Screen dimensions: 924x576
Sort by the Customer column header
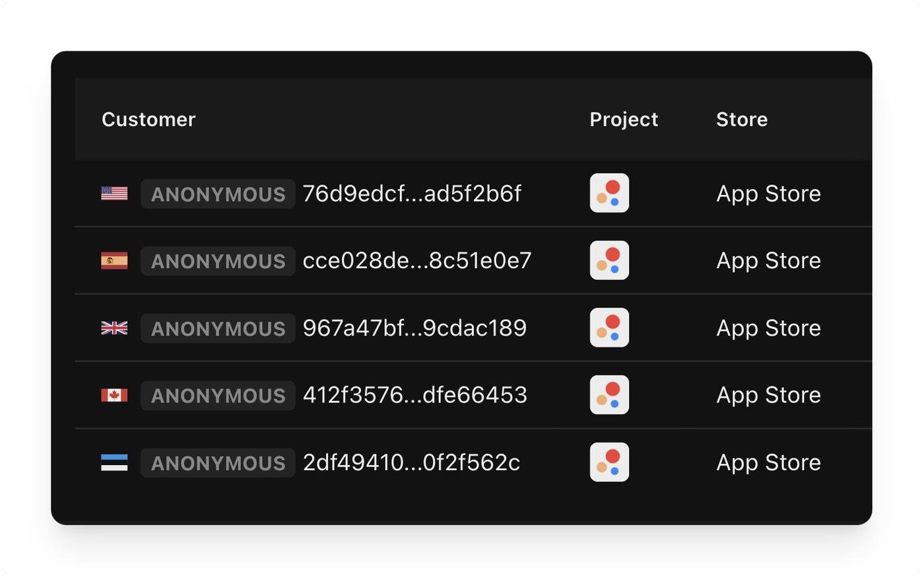148,120
